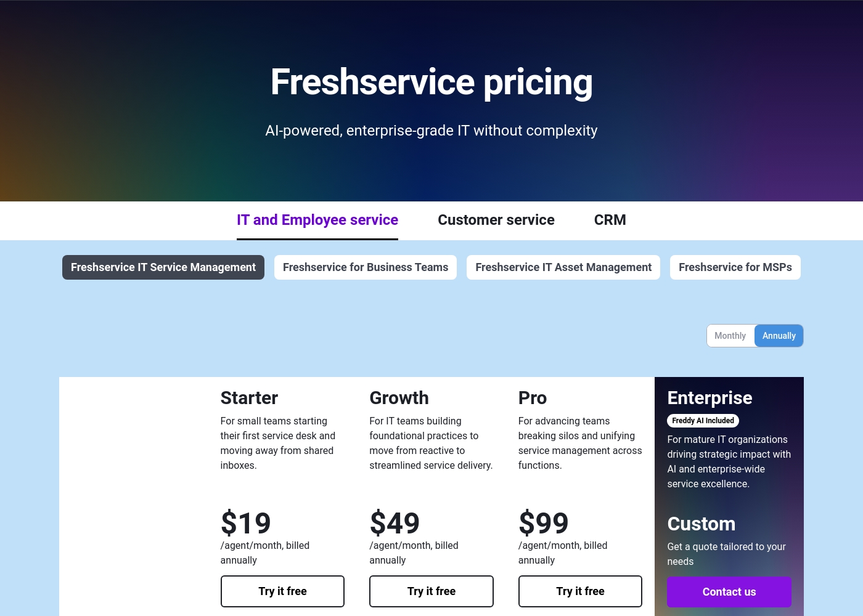The height and width of the screenshot is (616, 863).
Task: Click the Freshservice pricing page title
Action: coord(431,82)
